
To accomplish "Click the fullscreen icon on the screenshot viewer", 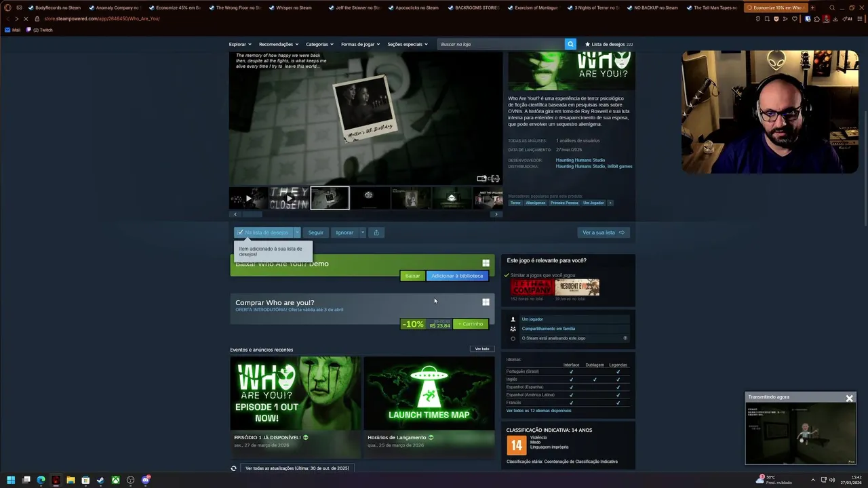I will point(494,179).
